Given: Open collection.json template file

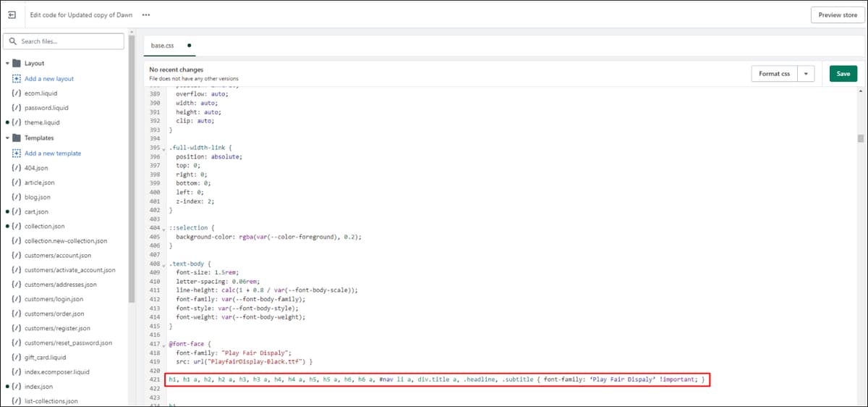Looking at the screenshot, I should [x=44, y=227].
